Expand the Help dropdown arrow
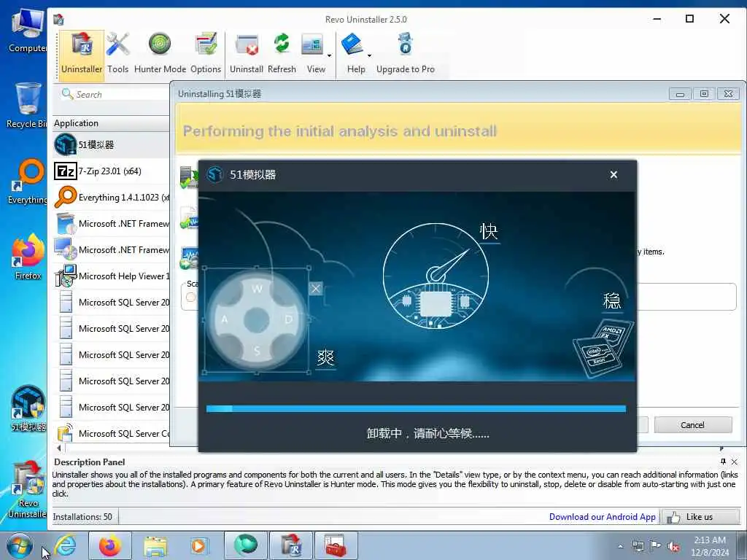This screenshot has width=747, height=560. pyautogui.click(x=369, y=55)
